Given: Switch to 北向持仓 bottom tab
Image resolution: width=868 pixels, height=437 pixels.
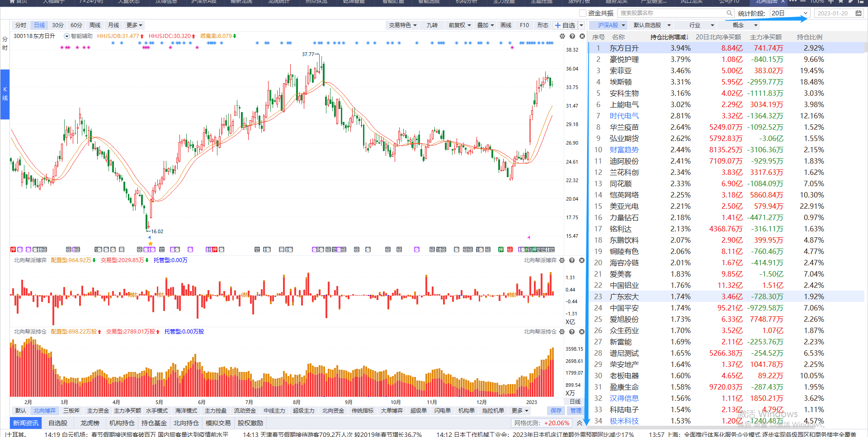Looking at the screenshot, I should 186,423.
